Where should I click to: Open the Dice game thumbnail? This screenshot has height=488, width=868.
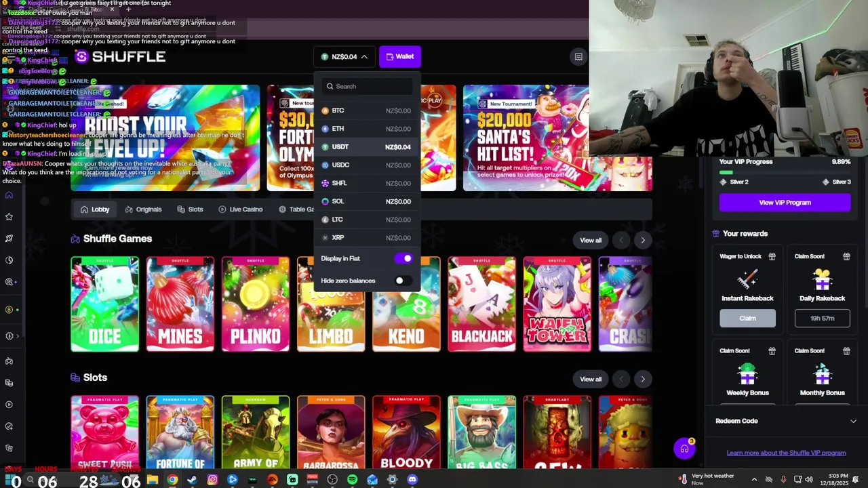[105, 304]
